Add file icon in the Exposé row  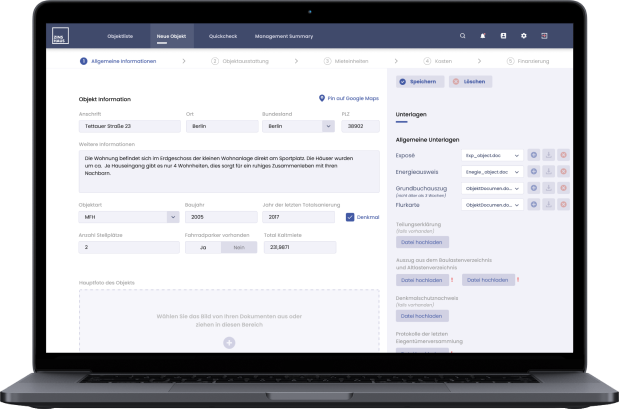click(534, 155)
